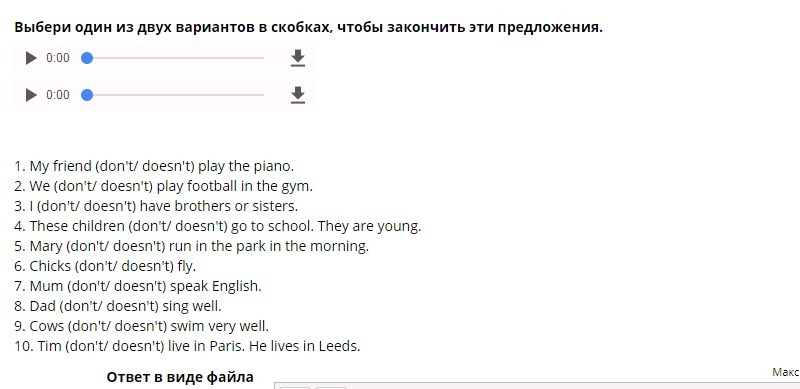Play the first audio clip
The image size is (800, 389).
pyautogui.click(x=31, y=58)
